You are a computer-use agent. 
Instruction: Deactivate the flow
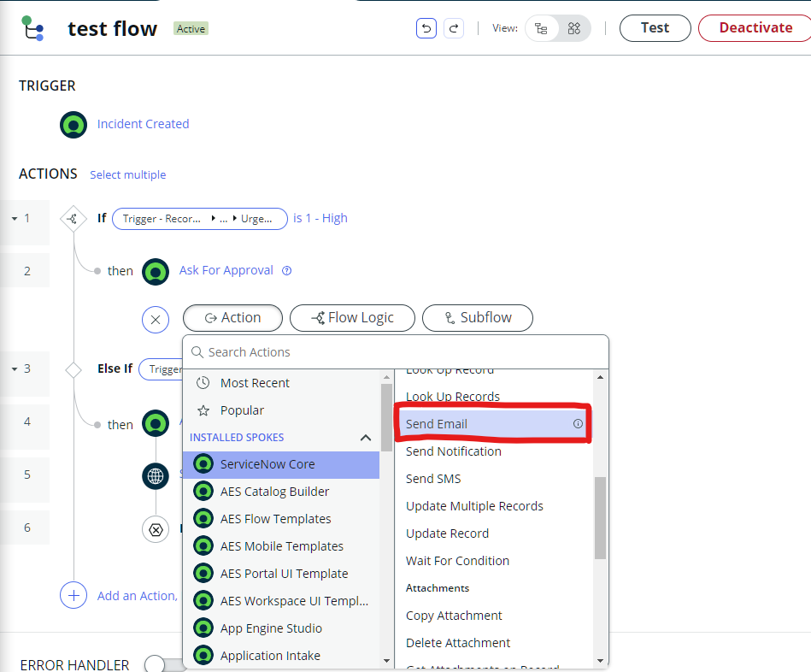click(x=755, y=28)
